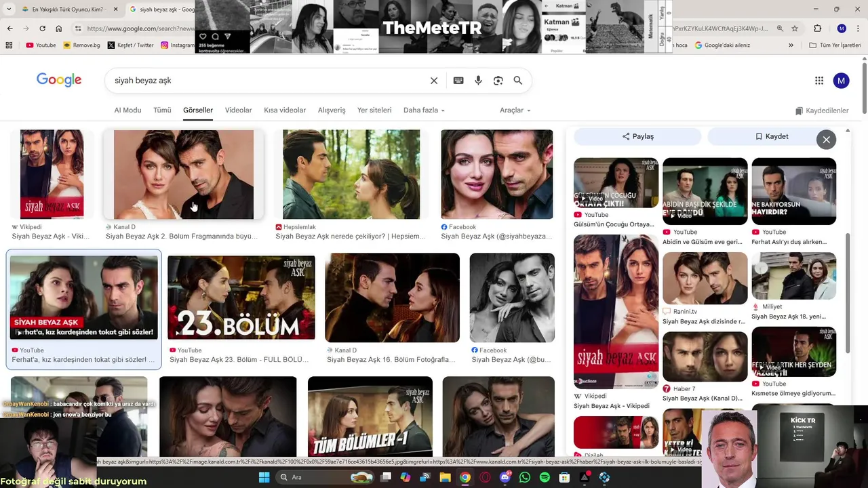Open Google Lens image search icon

[498, 81]
